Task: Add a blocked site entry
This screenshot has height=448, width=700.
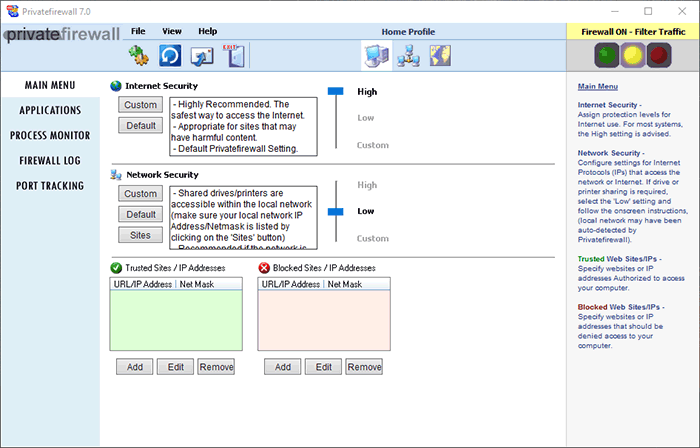Action: pos(283,367)
